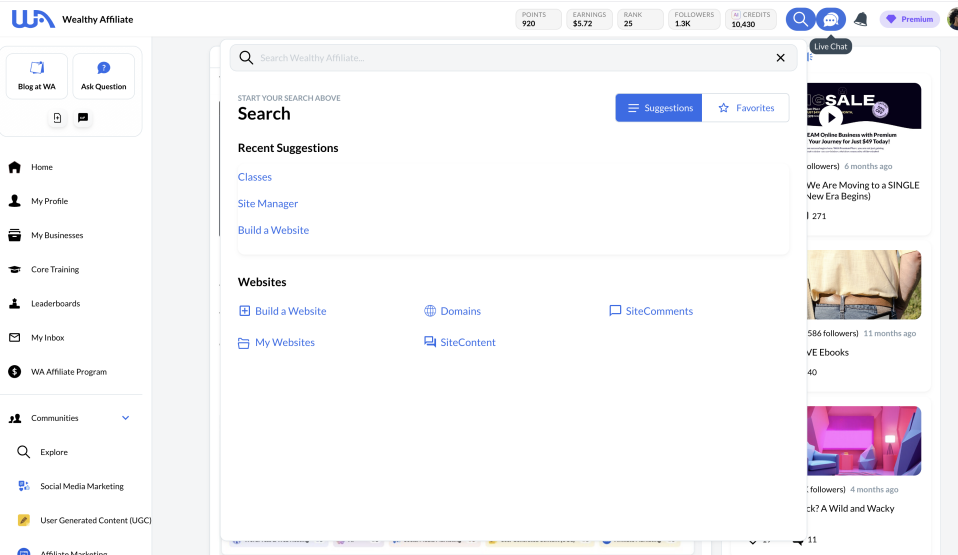The width and height of the screenshot is (958, 555).
Task: Switch to the Favorites tab
Action: 746,108
